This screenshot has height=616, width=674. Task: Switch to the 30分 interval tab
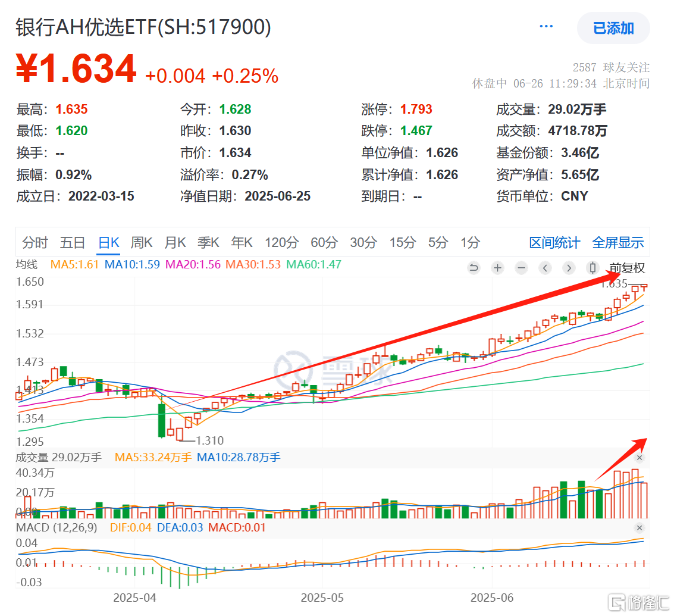363,243
